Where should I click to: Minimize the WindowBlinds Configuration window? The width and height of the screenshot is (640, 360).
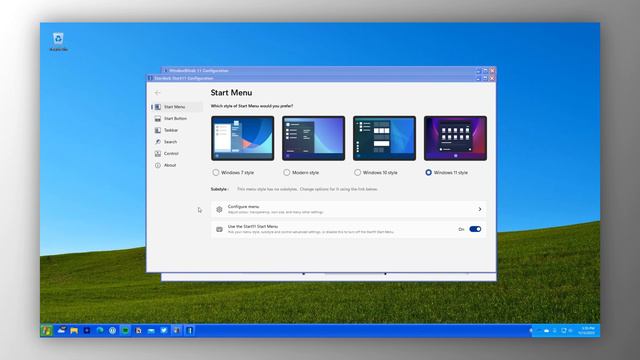[478, 71]
